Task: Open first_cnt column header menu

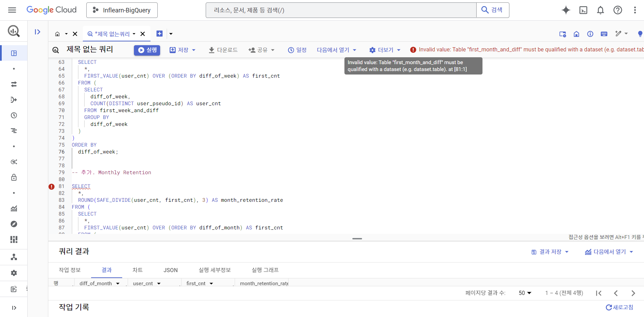Action: coord(211,284)
